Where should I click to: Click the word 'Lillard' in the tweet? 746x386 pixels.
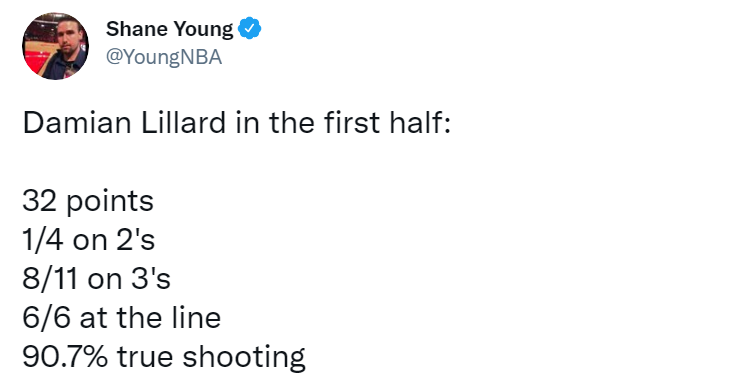[184, 122]
